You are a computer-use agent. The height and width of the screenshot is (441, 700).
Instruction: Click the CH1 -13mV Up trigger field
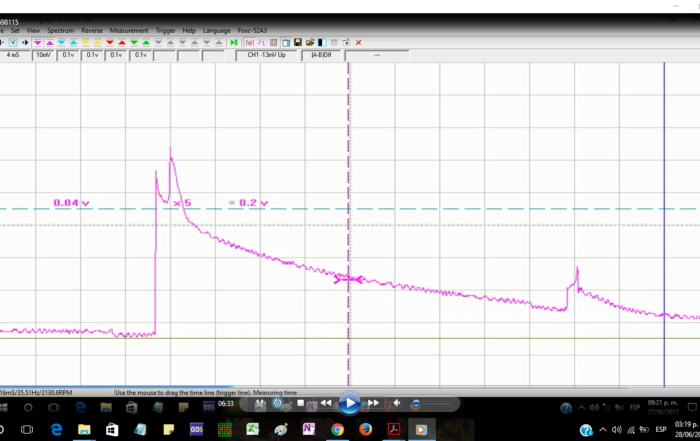[267, 55]
